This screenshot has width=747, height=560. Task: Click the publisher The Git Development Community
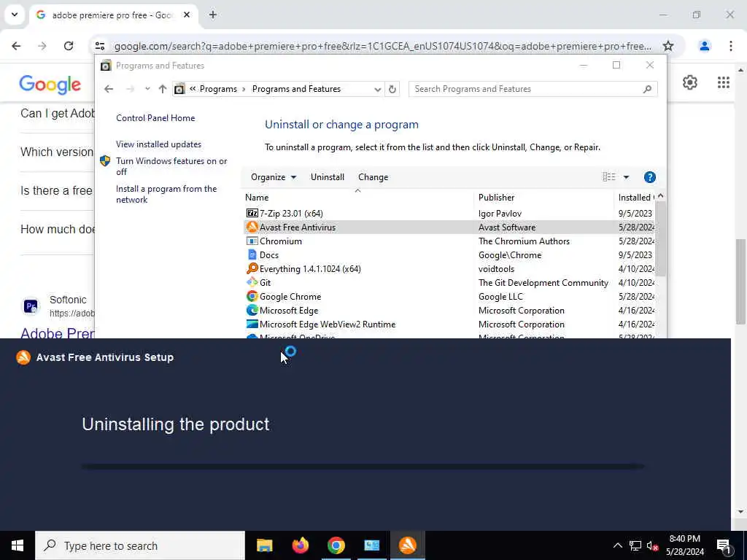[x=543, y=283]
